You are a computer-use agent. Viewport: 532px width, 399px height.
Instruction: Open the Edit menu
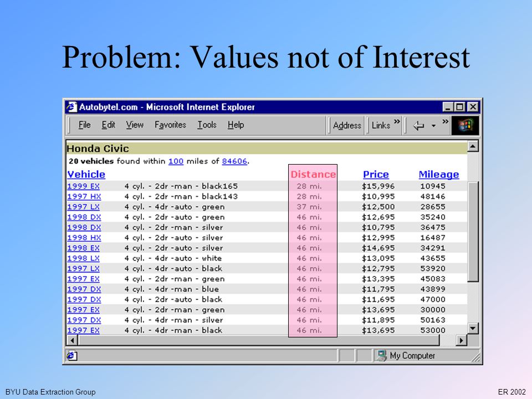click(x=109, y=125)
